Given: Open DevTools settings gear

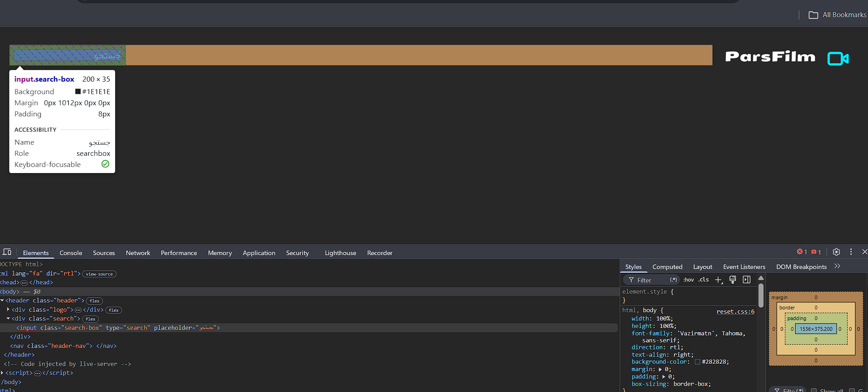Looking at the screenshot, I should point(836,252).
